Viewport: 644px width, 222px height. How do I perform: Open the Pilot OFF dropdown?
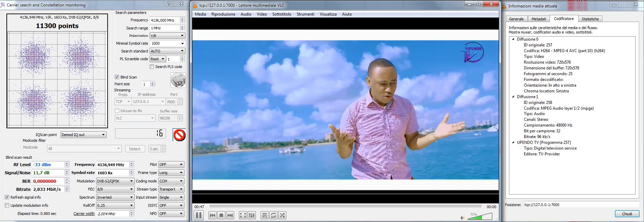coord(171,164)
